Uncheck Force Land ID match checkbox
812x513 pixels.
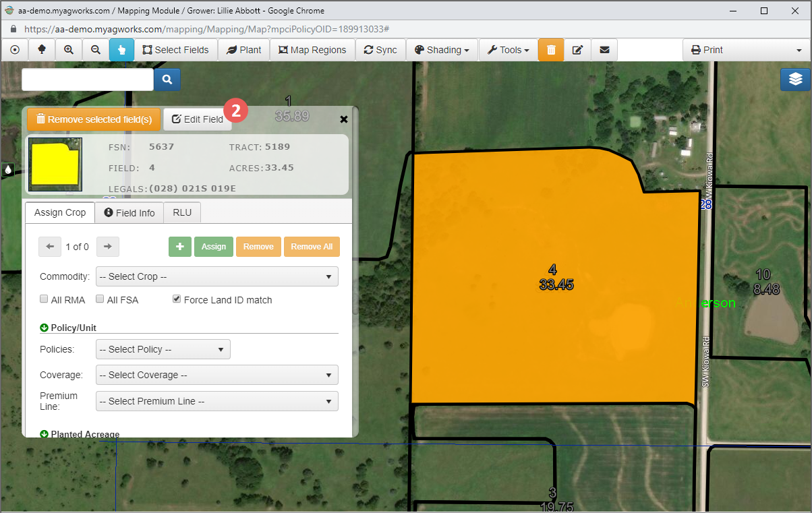pos(177,299)
